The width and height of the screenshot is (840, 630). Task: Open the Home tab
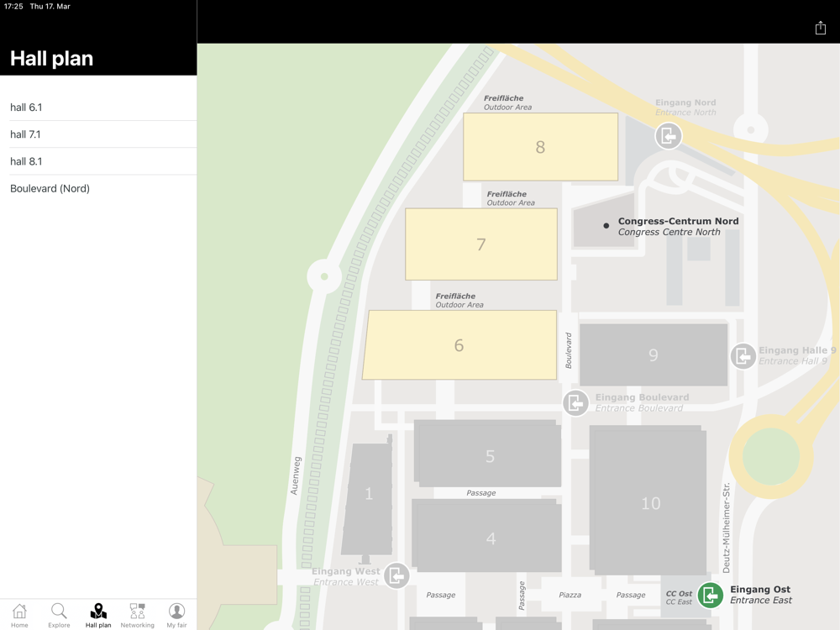tap(19, 614)
